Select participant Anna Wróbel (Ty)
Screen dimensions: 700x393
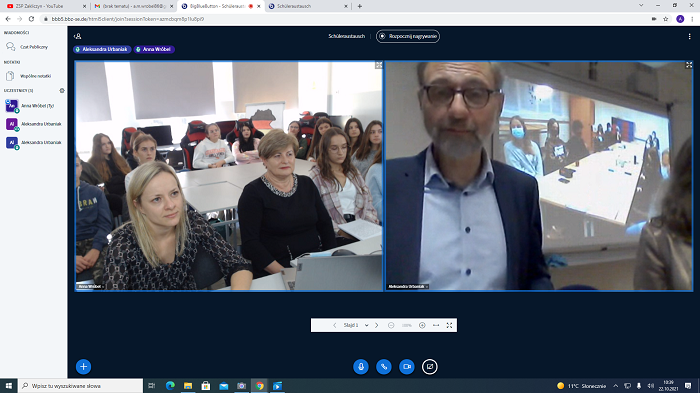tap(33, 106)
